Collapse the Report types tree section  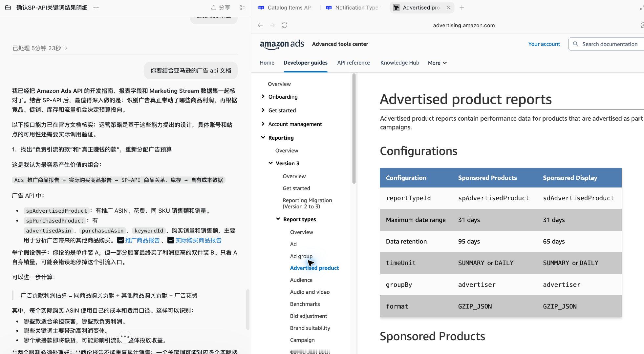(278, 219)
